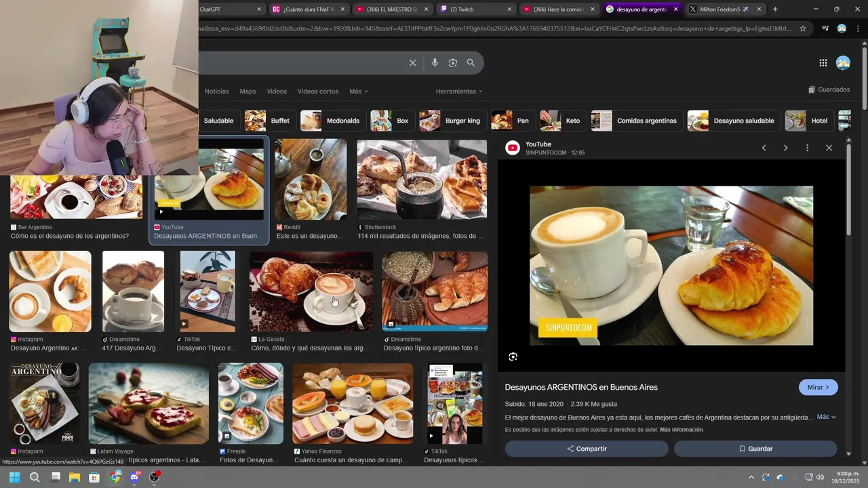Open Windows taskbar search

point(35,477)
